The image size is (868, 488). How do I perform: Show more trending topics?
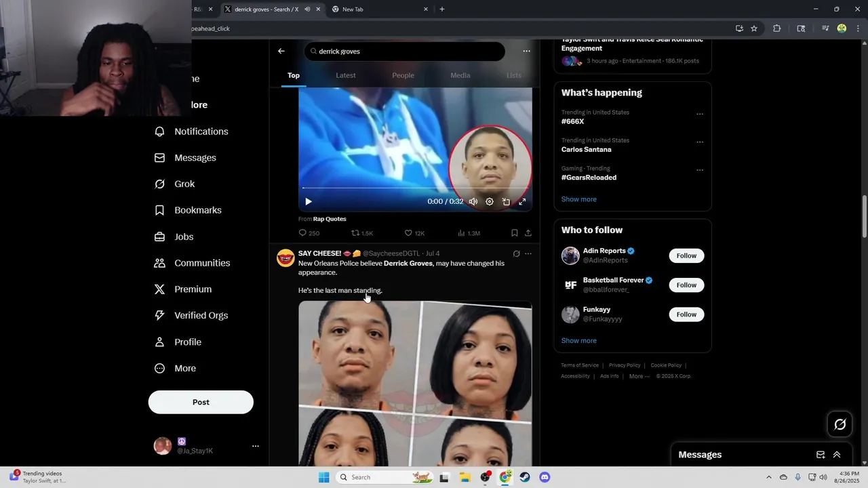coord(579,199)
